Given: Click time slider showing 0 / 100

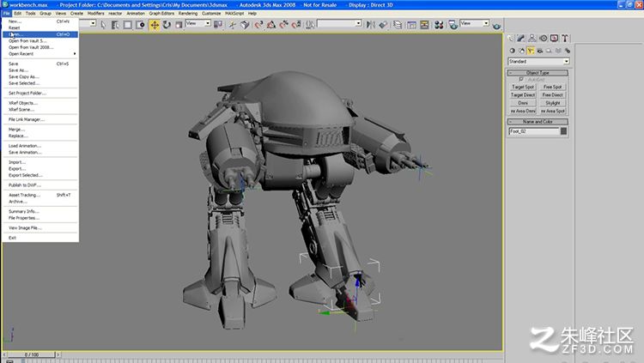Looking at the screenshot, I should click(x=32, y=354).
